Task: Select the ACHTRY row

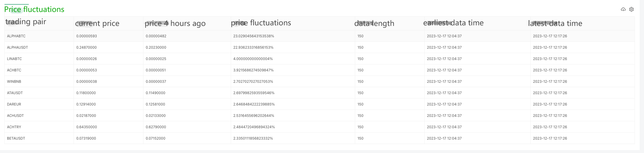Action: click(x=14, y=127)
